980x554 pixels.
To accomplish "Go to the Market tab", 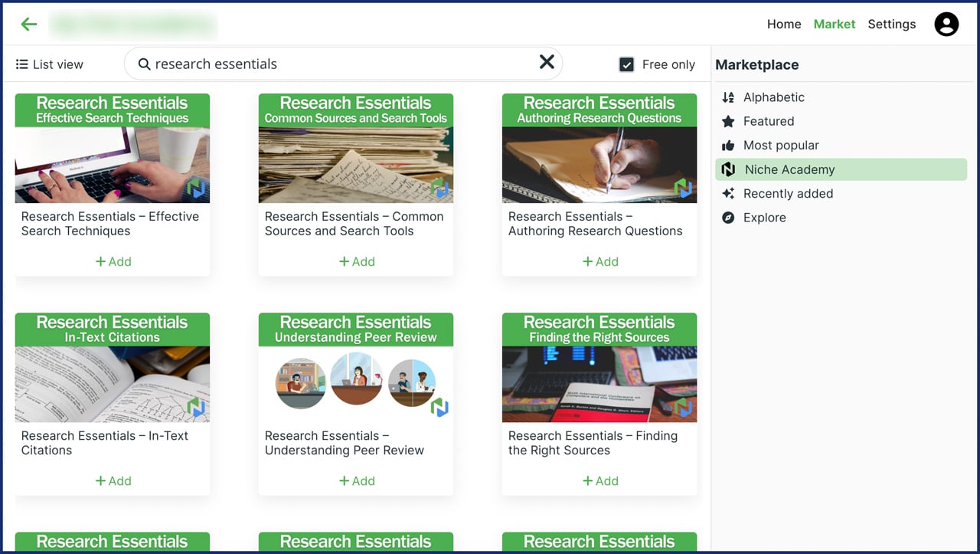I will 834,25.
